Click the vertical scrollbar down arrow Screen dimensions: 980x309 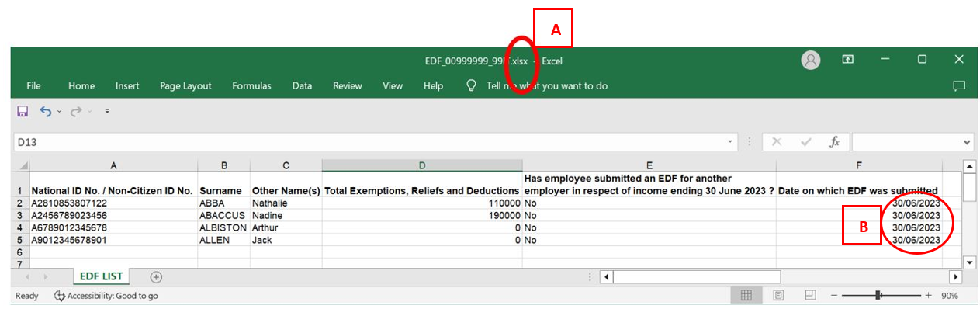[x=968, y=262]
